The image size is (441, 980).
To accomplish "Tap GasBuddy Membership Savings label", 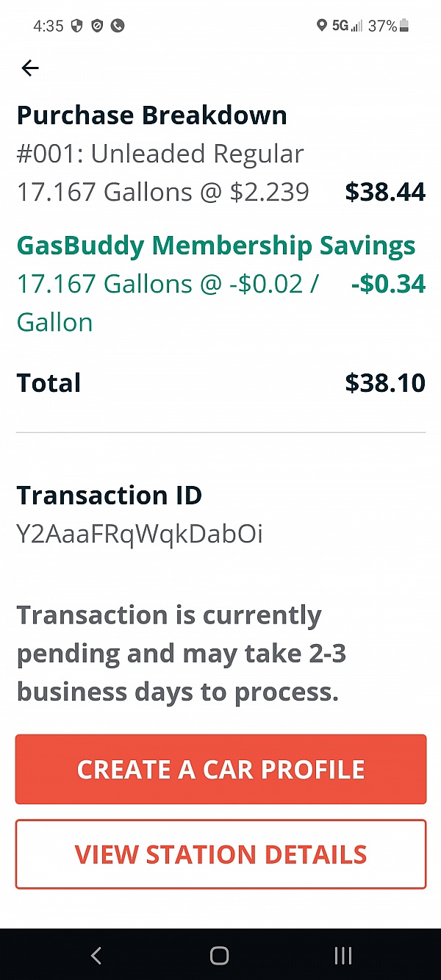I will [216, 246].
